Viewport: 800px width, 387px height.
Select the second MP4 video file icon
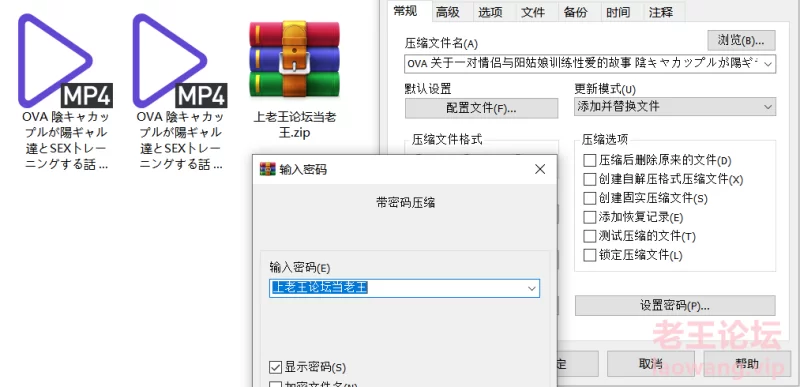(180, 60)
